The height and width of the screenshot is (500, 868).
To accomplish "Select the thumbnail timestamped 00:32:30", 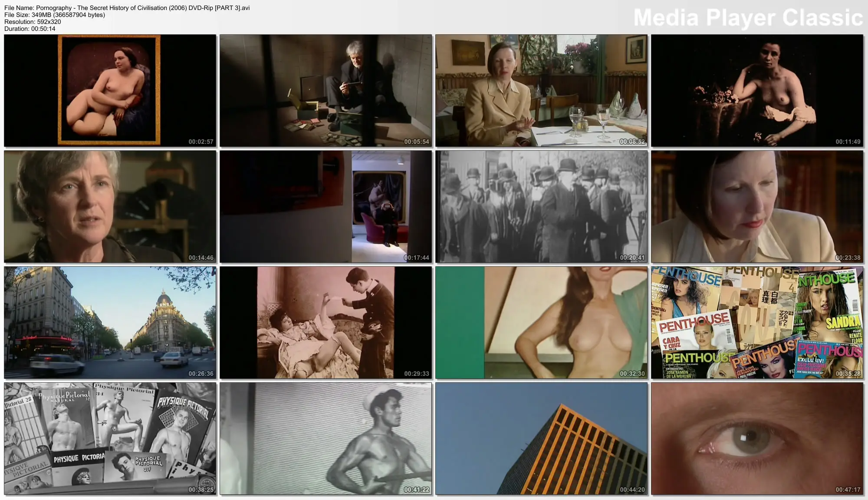I will click(x=542, y=322).
